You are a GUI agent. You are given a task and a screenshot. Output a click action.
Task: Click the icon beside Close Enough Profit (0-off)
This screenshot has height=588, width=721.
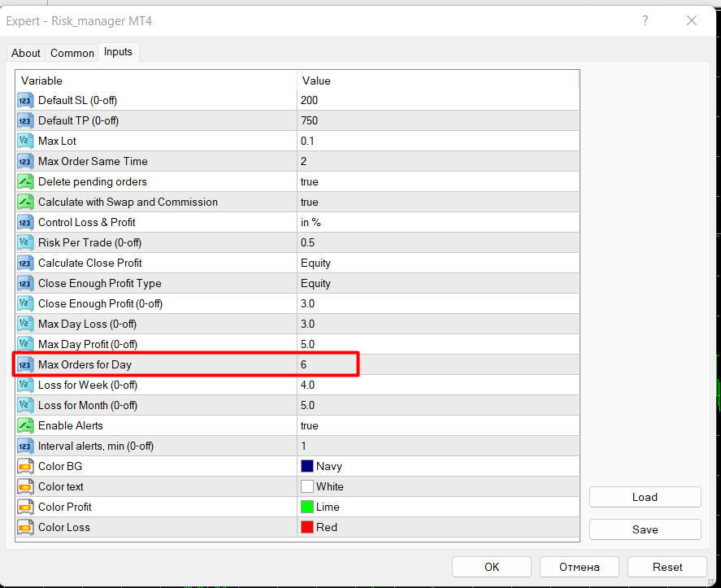click(x=25, y=303)
